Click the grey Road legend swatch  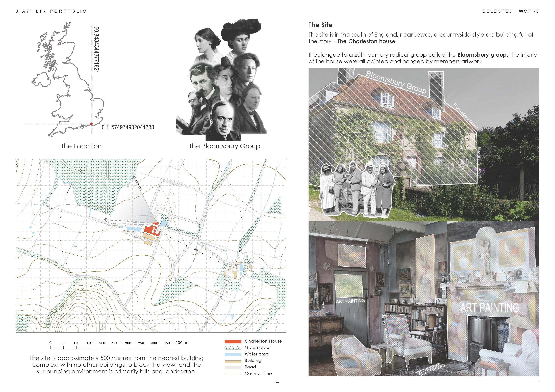tap(233, 367)
